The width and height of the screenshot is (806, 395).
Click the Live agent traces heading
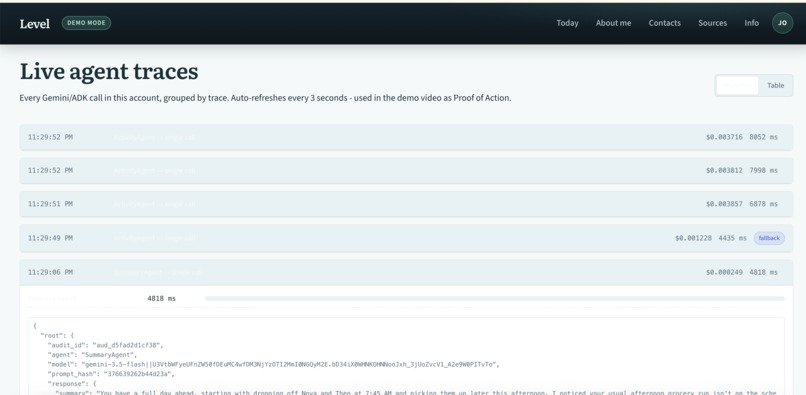click(109, 71)
